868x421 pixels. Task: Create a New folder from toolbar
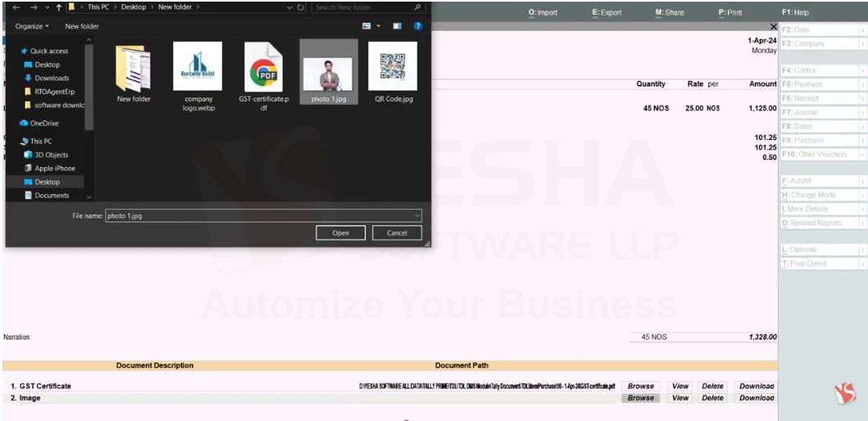[82, 26]
